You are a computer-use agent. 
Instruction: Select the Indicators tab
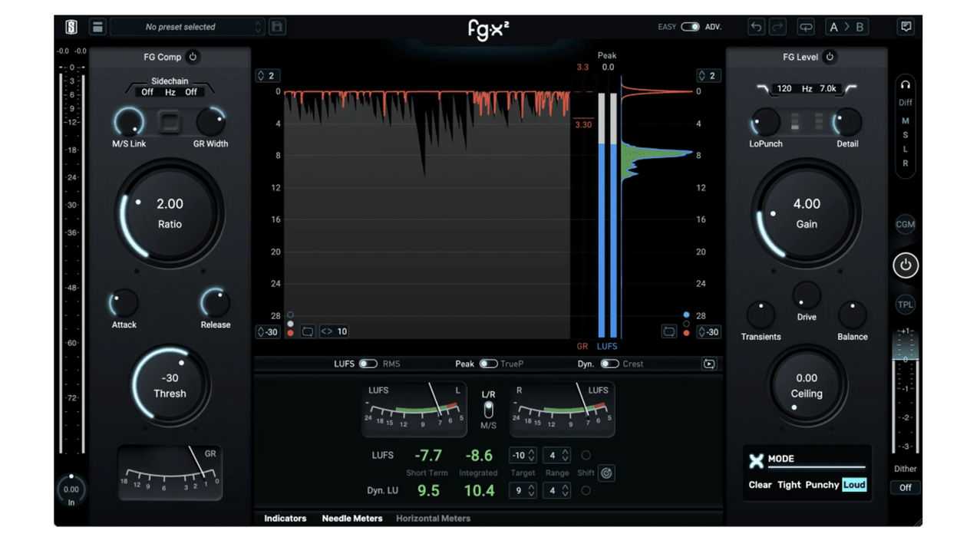tap(285, 519)
